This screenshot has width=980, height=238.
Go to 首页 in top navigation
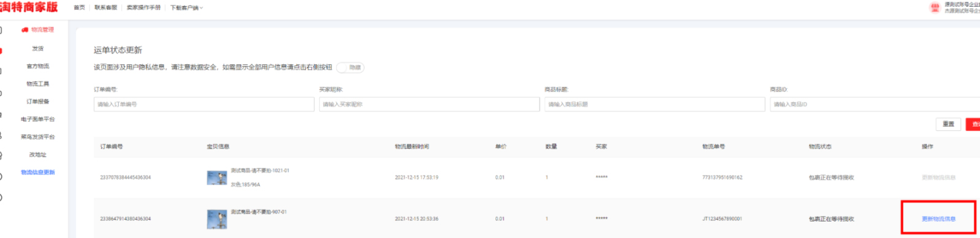80,8
